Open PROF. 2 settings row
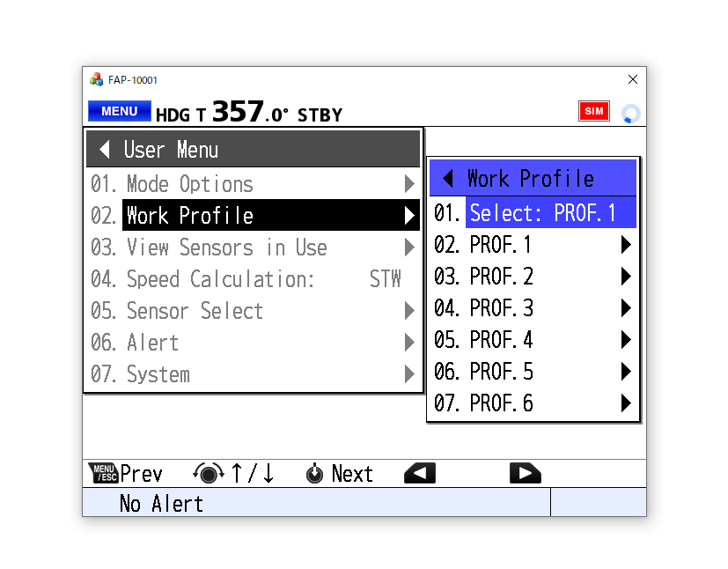The image size is (728, 569). pos(533,276)
